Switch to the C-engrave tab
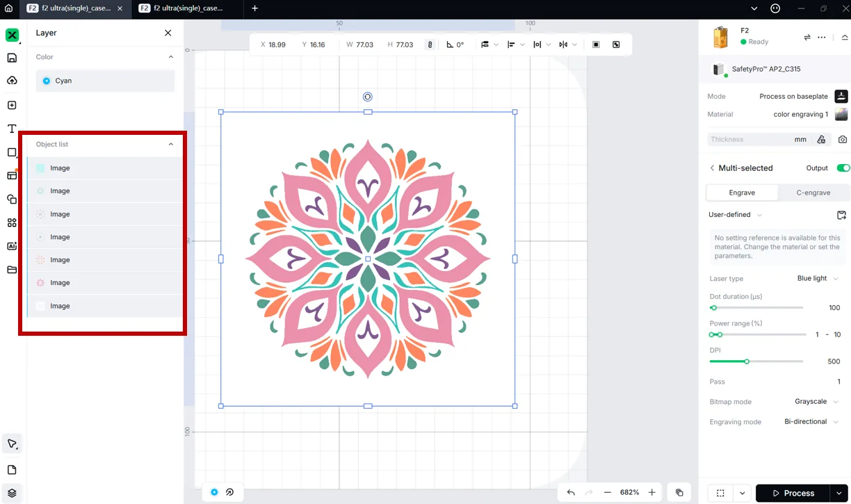This screenshot has width=851, height=504. pyautogui.click(x=813, y=193)
